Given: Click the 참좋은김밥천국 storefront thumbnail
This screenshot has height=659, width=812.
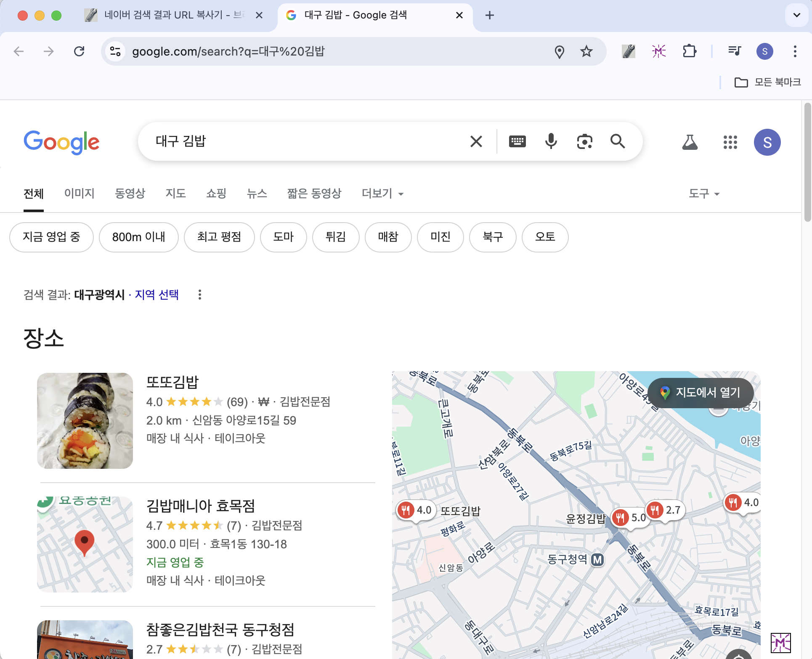Looking at the screenshot, I should [85, 640].
